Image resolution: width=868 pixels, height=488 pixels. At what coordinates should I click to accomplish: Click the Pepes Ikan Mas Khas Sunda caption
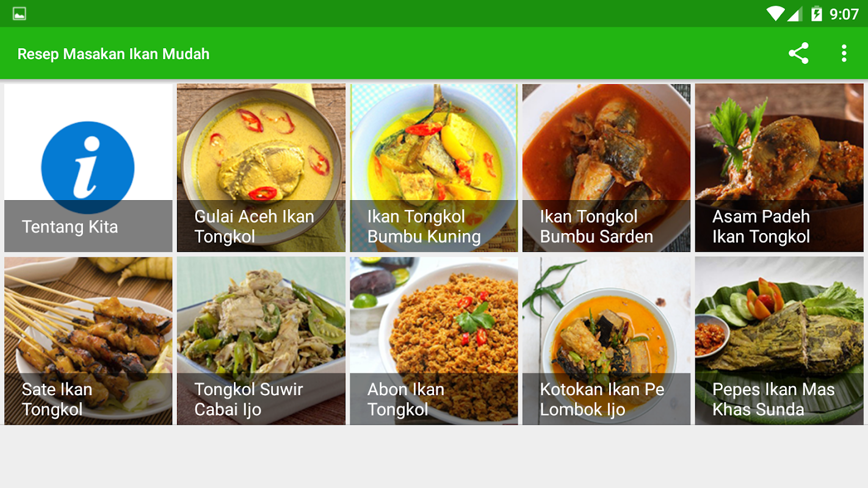click(x=773, y=399)
